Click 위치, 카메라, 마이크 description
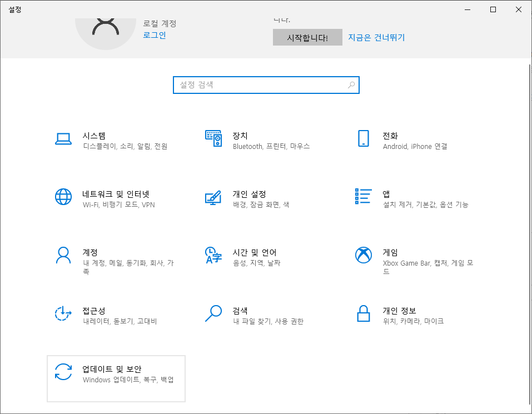Screen dimensions: 532x414 point(413,321)
